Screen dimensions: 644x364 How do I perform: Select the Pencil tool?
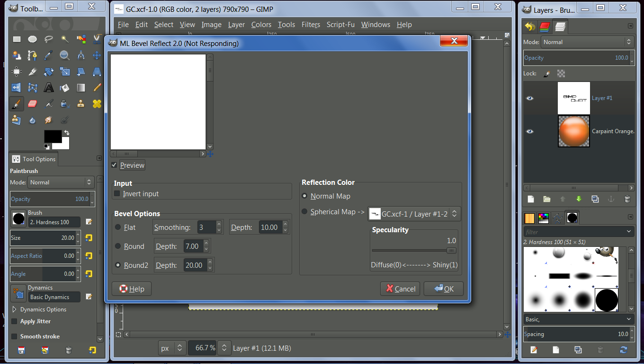pos(97,88)
